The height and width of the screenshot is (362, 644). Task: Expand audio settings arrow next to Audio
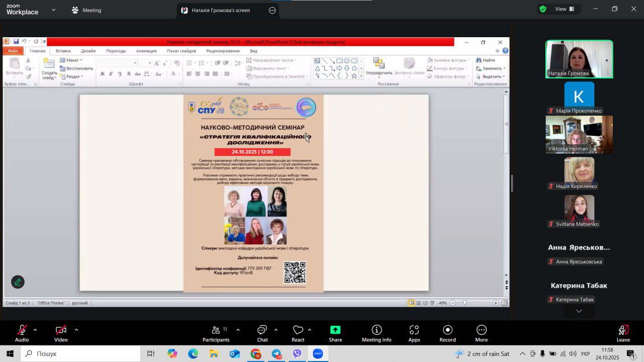[x=35, y=330]
